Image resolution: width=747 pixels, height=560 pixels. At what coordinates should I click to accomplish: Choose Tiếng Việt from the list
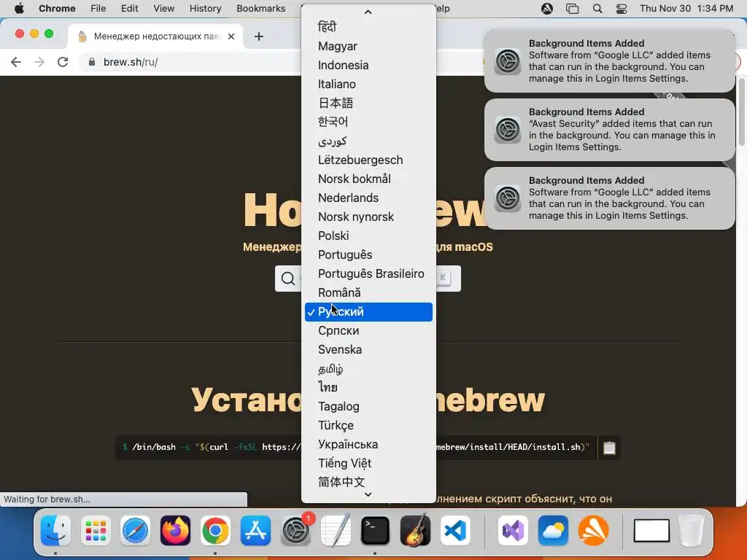(368, 463)
